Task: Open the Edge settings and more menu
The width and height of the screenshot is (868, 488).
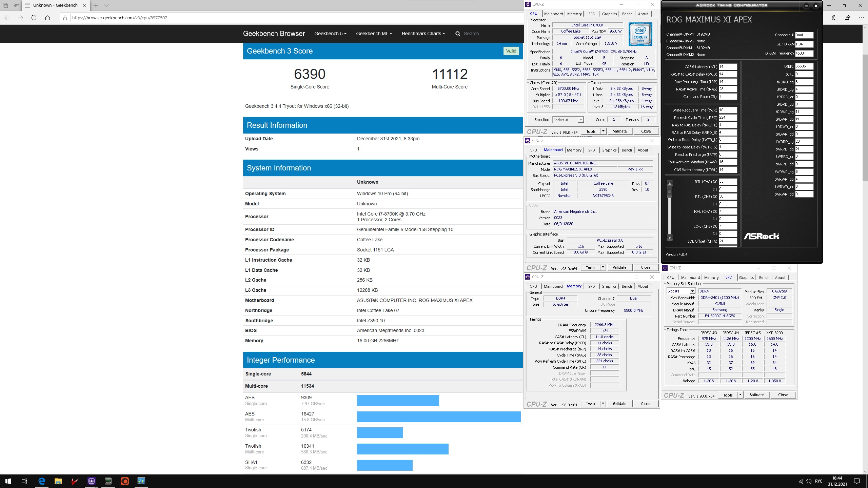Action: pos(861,18)
